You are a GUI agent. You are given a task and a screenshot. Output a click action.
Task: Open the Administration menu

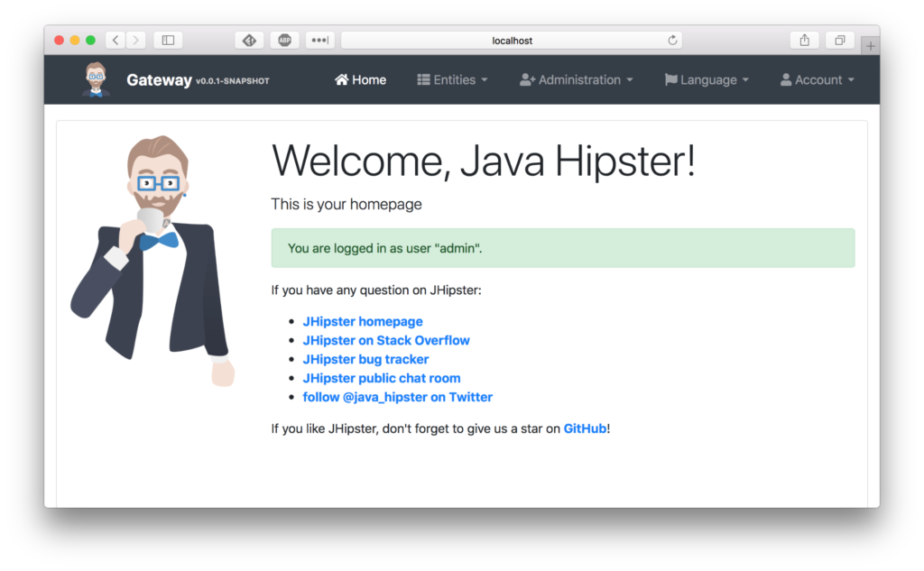tap(576, 79)
